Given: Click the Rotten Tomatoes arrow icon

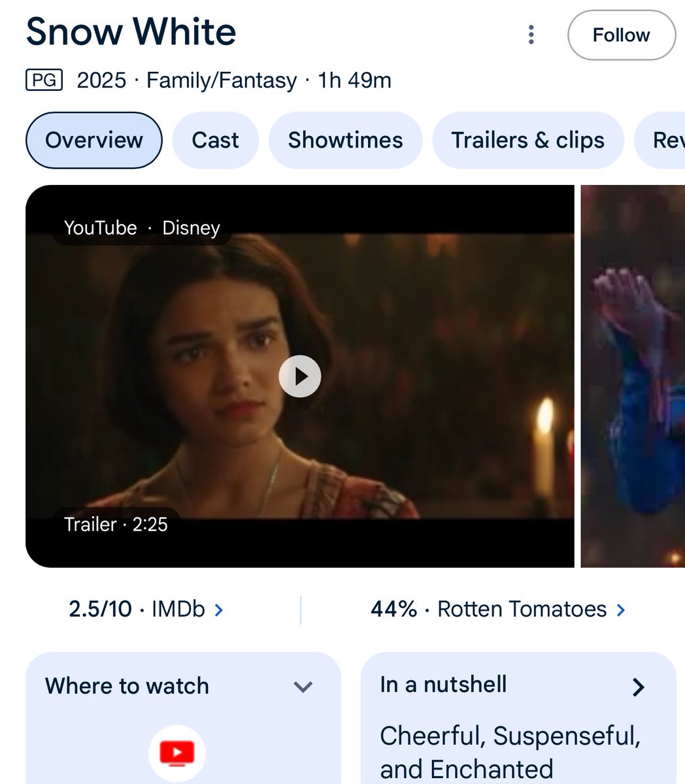Looking at the screenshot, I should [621, 609].
